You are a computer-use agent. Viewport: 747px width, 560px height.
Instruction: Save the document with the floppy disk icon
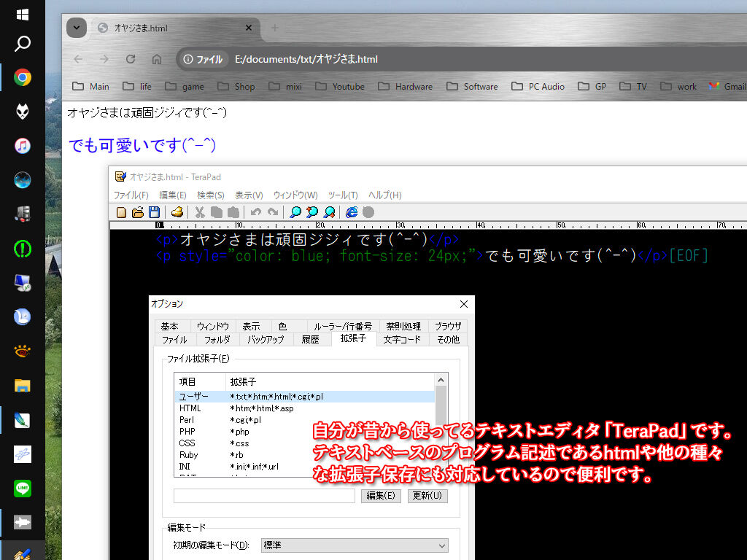coord(154,212)
